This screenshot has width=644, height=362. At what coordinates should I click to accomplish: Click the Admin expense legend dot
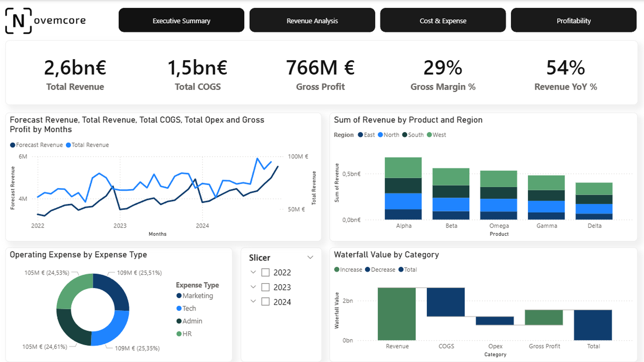[179, 321]
